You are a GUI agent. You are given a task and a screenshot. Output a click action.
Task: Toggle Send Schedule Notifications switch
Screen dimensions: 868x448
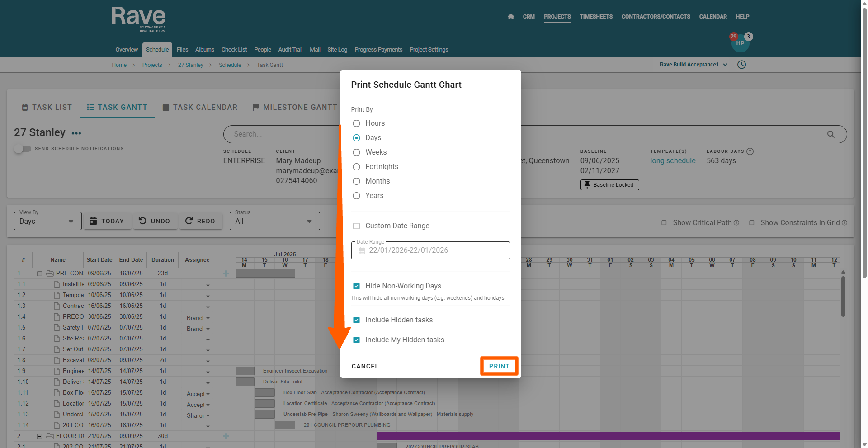point(22,149)
